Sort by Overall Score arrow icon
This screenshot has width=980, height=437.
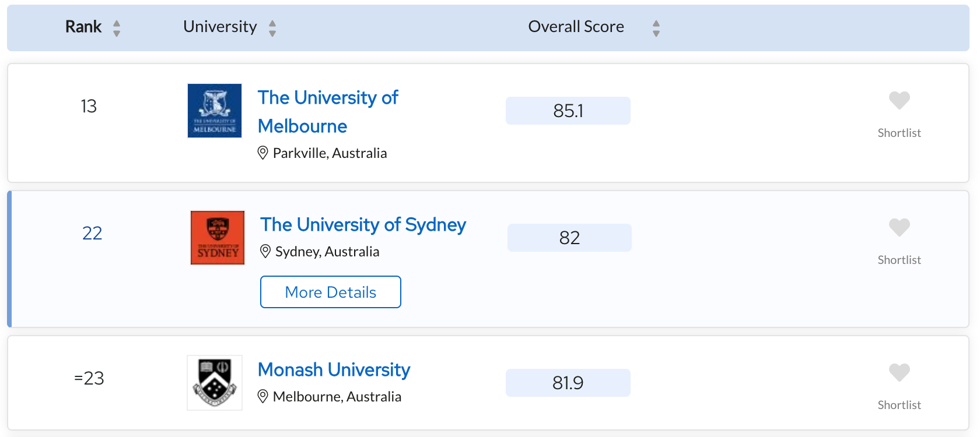coord(656,28)
